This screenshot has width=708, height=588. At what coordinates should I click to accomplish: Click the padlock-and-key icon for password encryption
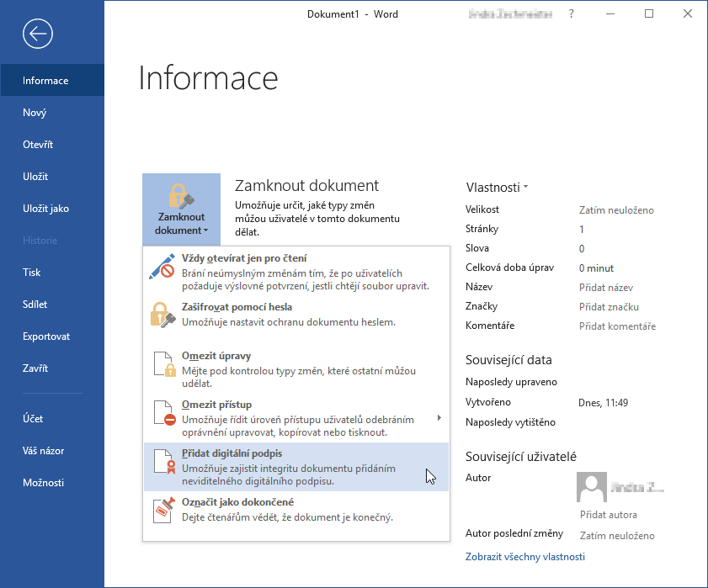[x=162, y=315]
